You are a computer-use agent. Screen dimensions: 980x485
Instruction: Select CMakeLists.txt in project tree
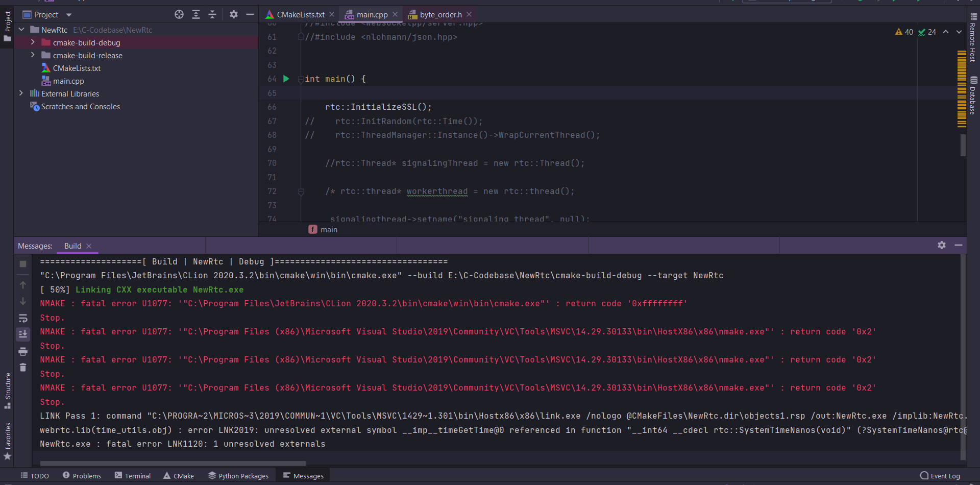[x=77, y=68]
